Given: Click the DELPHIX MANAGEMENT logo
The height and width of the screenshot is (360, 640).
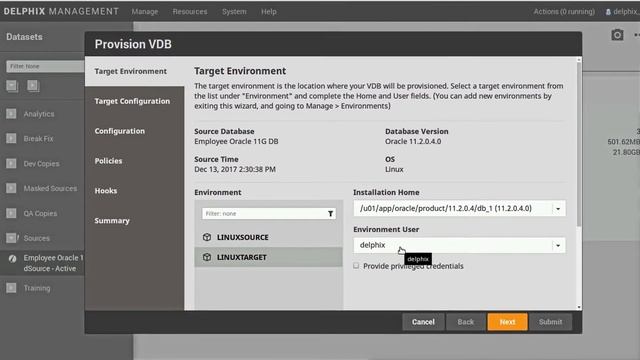Looking at the screenshot, I should click(61, 11).
